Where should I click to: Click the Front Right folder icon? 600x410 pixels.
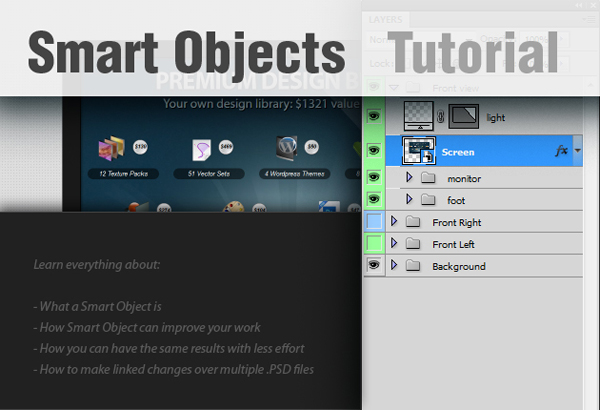(x=413, y=222)
